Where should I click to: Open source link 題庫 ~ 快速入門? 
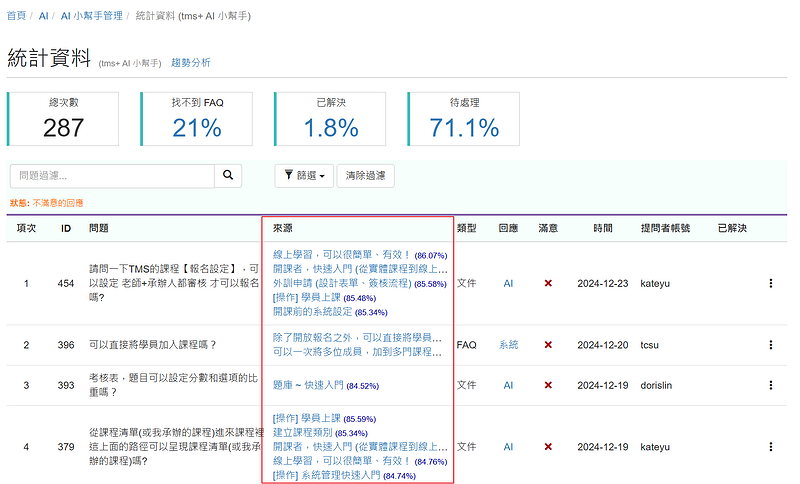coord(307,385)
